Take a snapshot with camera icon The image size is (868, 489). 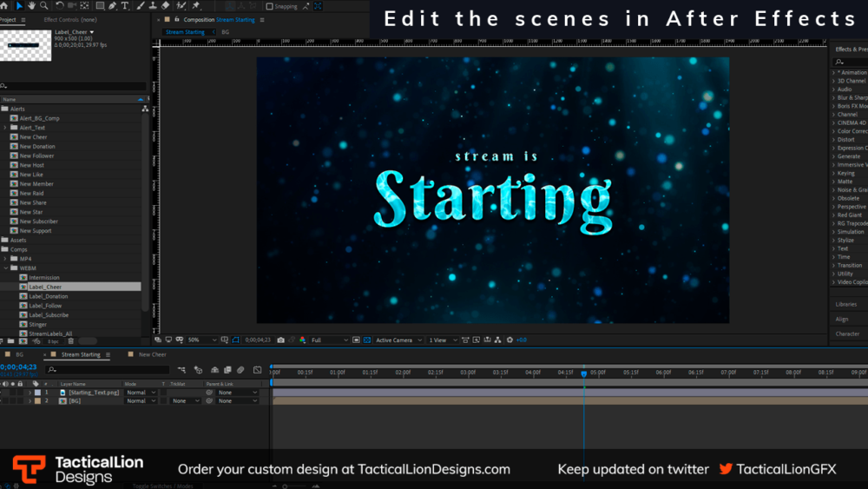280,340
